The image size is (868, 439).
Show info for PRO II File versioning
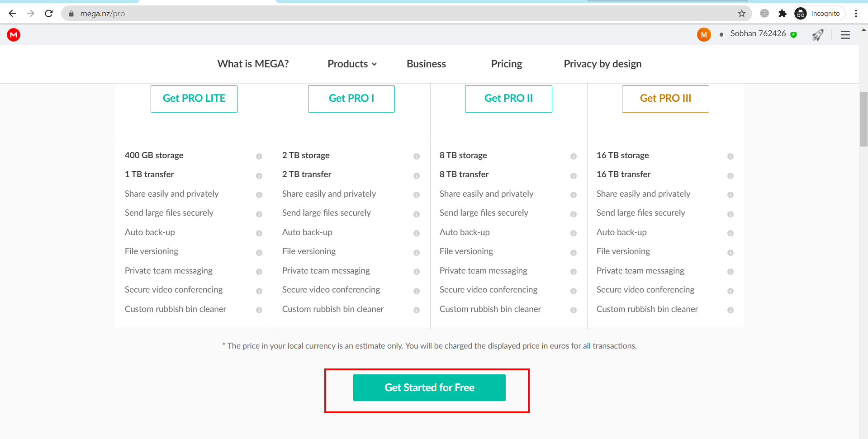[x=574, y=253]
